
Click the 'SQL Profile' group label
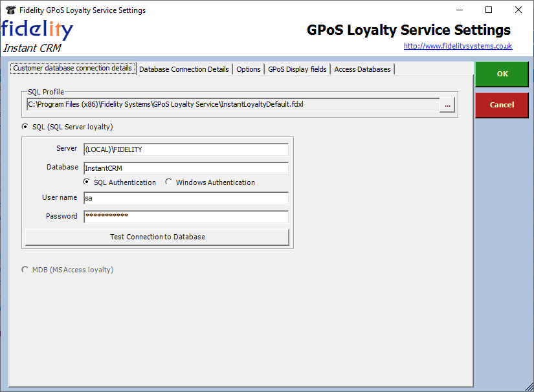pyautogui.click(x=46, y=92)
